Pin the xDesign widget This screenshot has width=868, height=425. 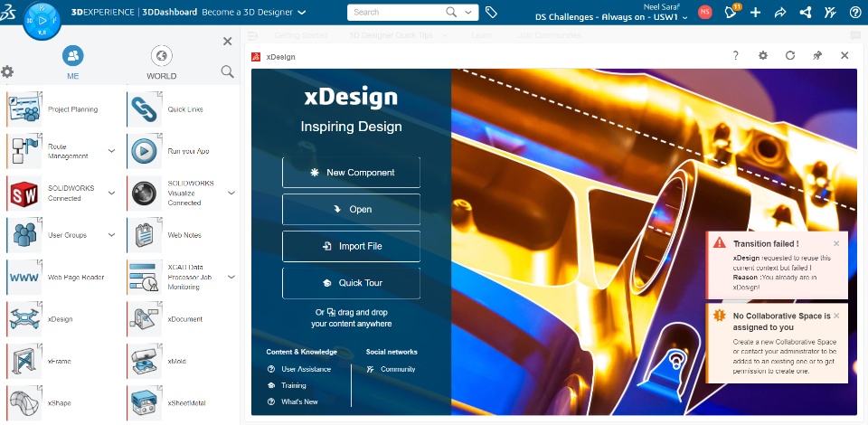817,55
